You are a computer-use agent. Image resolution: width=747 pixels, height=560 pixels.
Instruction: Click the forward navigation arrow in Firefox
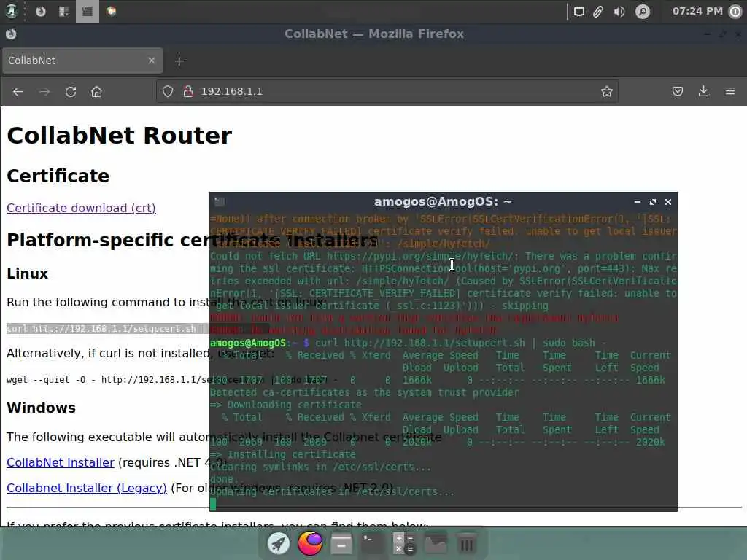pyautogui.click(x=44, y=91)
